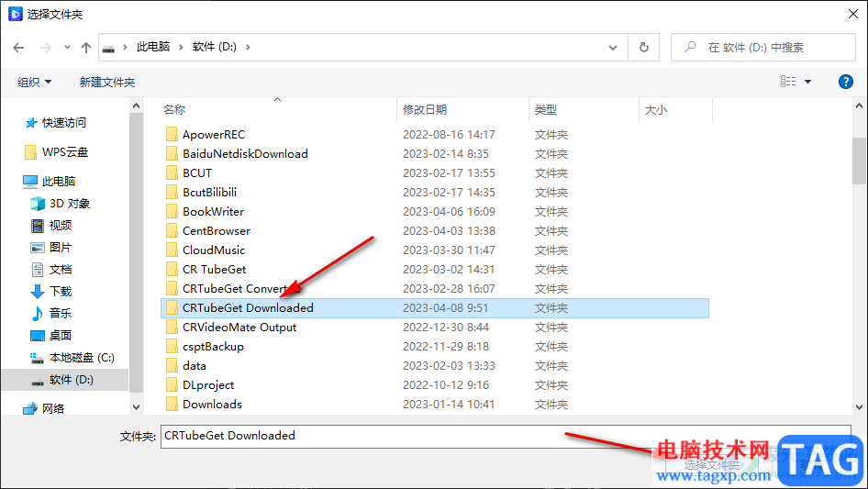Open the 组织 menu
This screenshot has height=489, width=868.
[34, 82]
